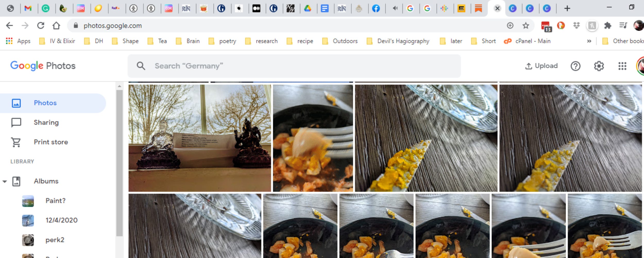Restore down the browser window
Screen dimensions: 644x258
pyautogui.click(x=631, y=7)
